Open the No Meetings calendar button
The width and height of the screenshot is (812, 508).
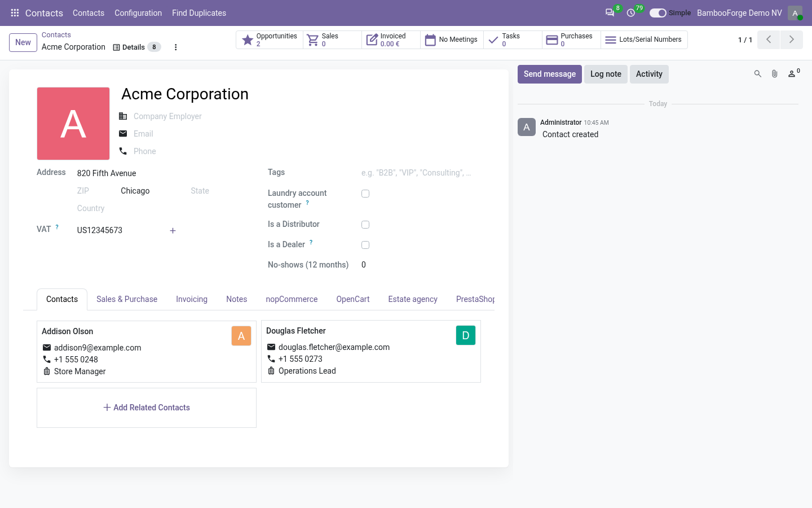click(452, 40)
